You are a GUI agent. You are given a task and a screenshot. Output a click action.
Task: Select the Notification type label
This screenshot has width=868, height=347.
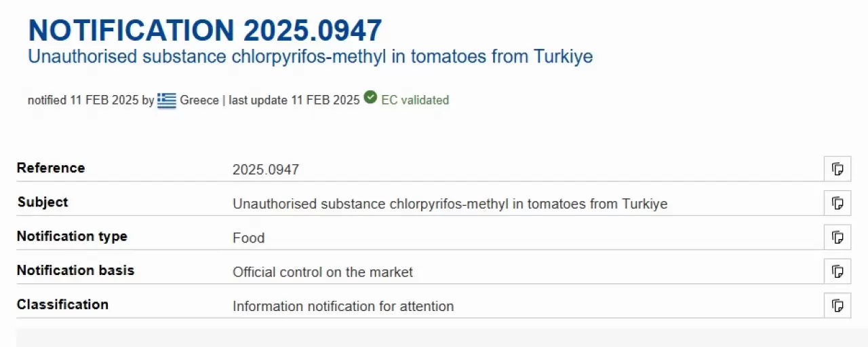point(72,236)
